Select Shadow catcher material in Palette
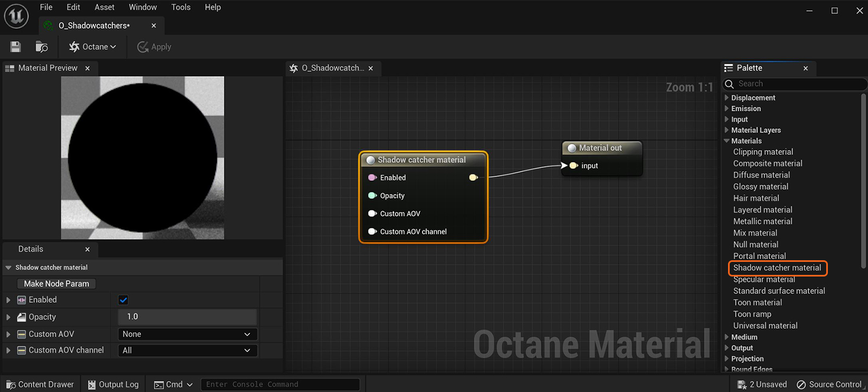Viewport: 868px width, 392px height. pos(777,268)
